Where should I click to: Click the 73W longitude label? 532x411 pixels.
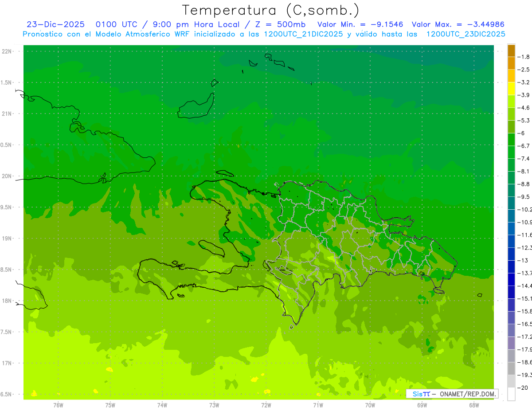pyautogui.click(x=214, y=405)
